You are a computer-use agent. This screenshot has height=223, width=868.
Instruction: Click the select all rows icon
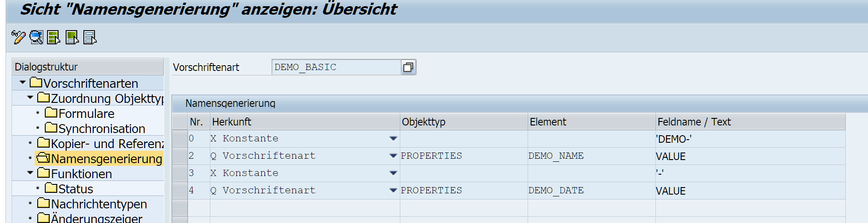coord(54,37)
